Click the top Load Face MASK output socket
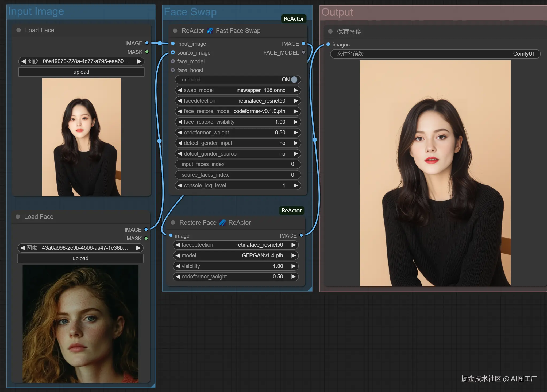 click(x=147, y=52)
